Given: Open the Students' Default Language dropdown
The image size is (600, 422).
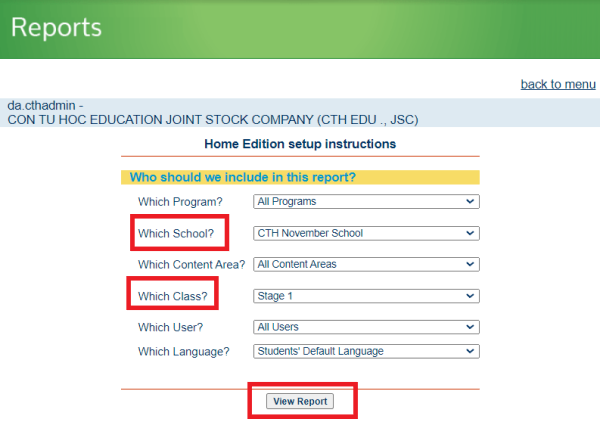Looking at the screenshot, I should (366, 351).
